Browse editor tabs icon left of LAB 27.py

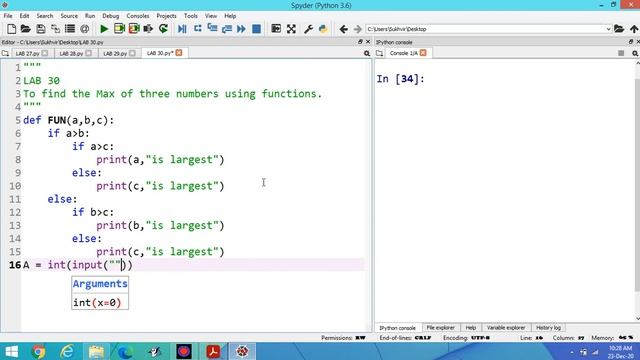5,53
